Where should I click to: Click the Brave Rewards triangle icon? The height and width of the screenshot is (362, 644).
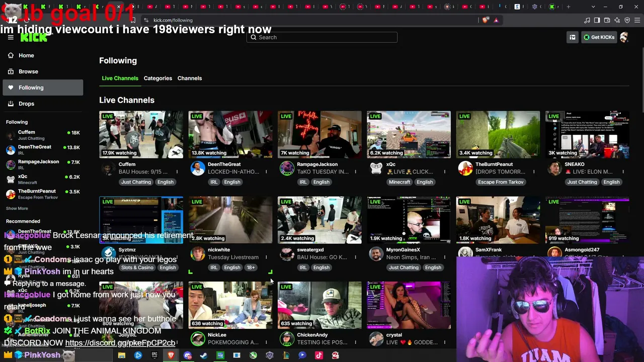(496, 20)
